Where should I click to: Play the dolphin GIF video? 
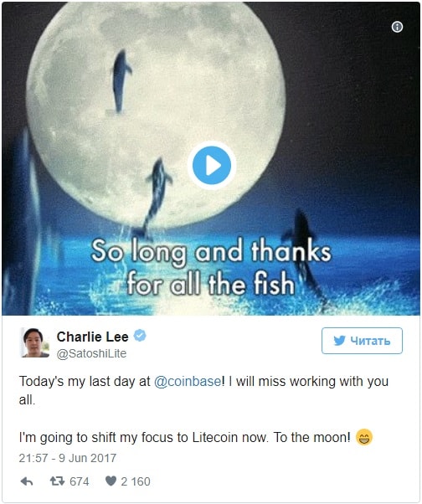(x=212, y=166)
